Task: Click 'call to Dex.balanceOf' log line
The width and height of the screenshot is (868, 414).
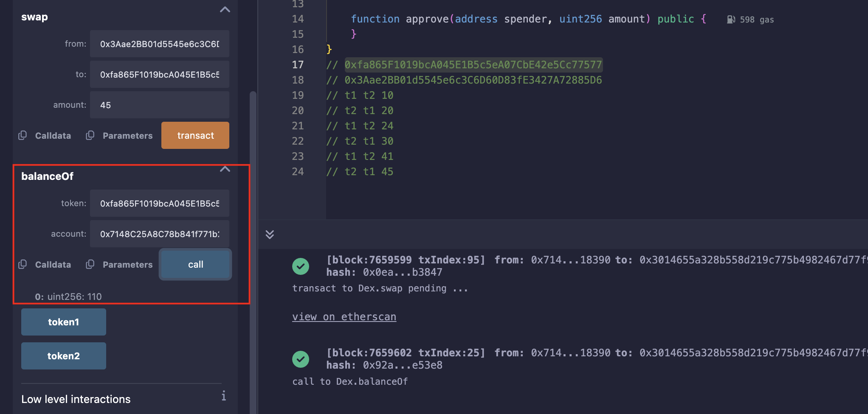Action: click(x=350, y=382)
